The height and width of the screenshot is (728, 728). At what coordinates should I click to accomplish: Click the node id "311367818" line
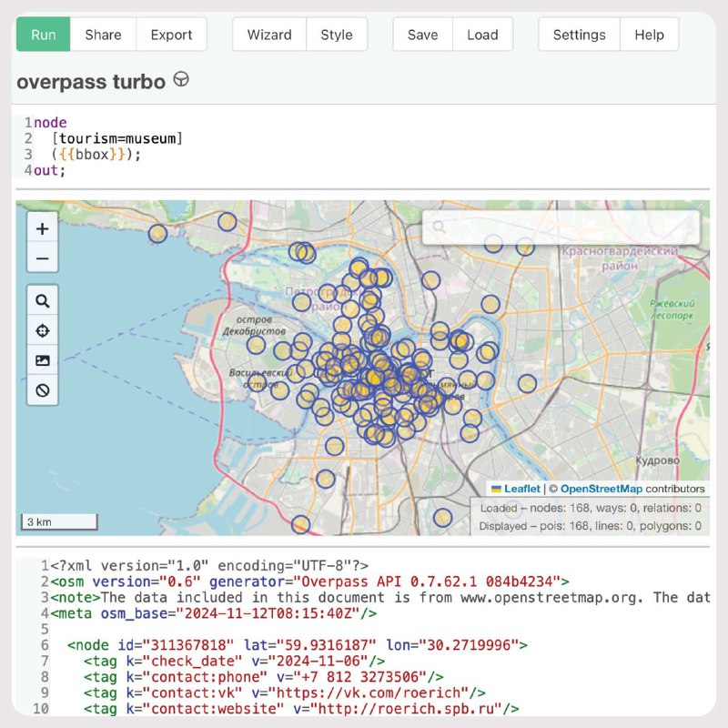click(x=298, y=645)
